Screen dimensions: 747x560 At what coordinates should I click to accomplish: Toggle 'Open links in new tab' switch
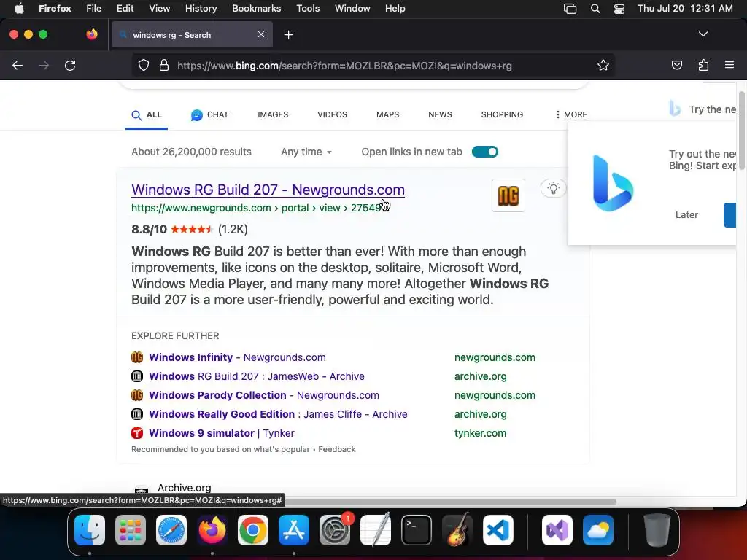pos(485,152)
